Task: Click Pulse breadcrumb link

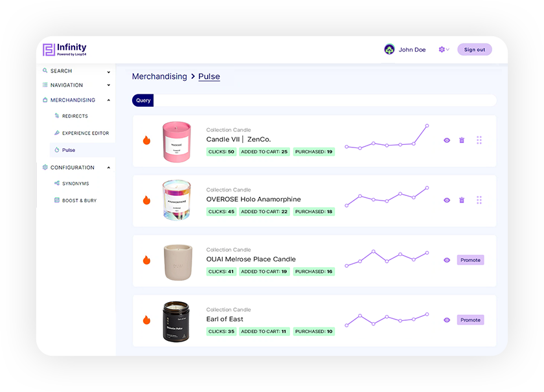Action: click(x=209, y=76)
